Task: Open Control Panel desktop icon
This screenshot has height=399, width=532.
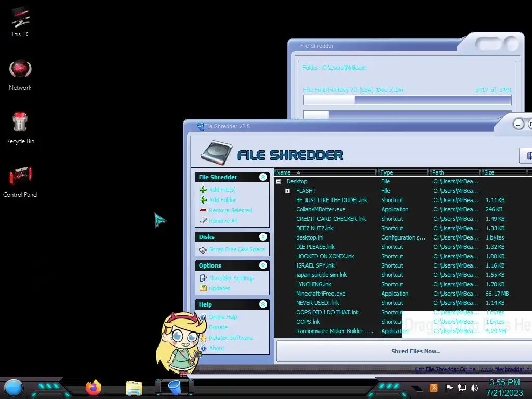Action: pos(20,182)
